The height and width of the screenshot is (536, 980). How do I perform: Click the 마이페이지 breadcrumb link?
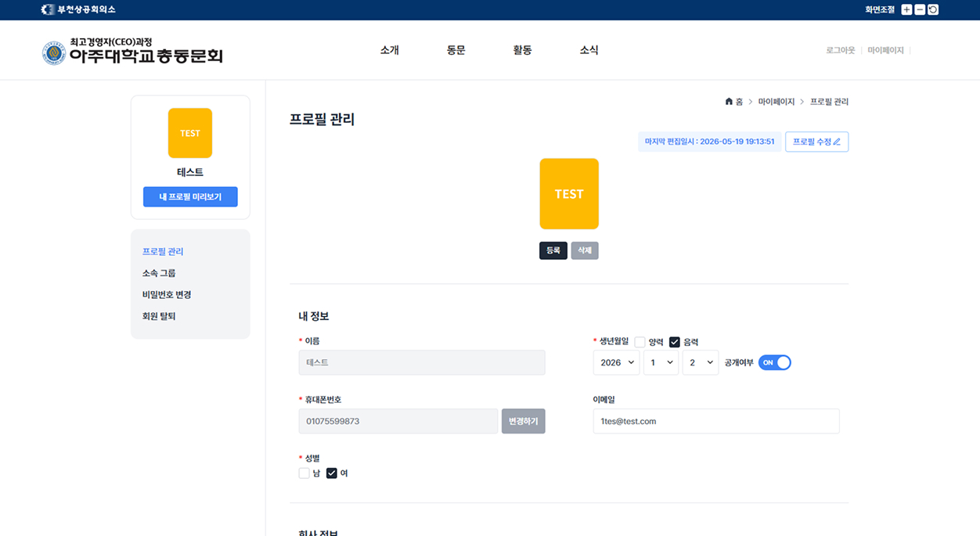776,102
